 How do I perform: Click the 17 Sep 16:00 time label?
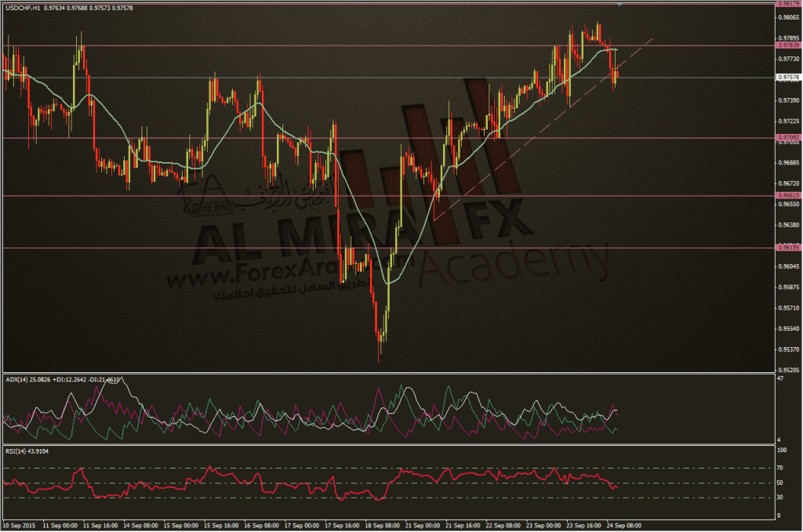click(x=342, y=526)
